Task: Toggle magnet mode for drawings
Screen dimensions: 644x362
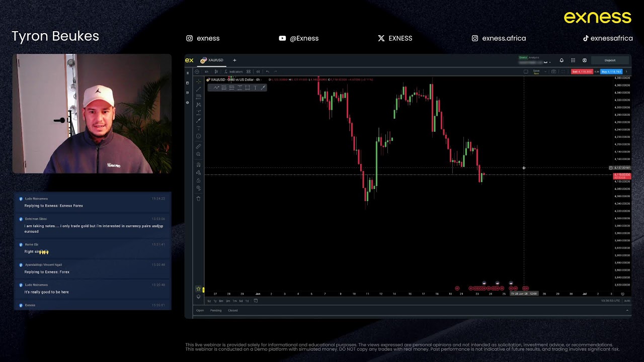Action: click(x=198, y=165)
